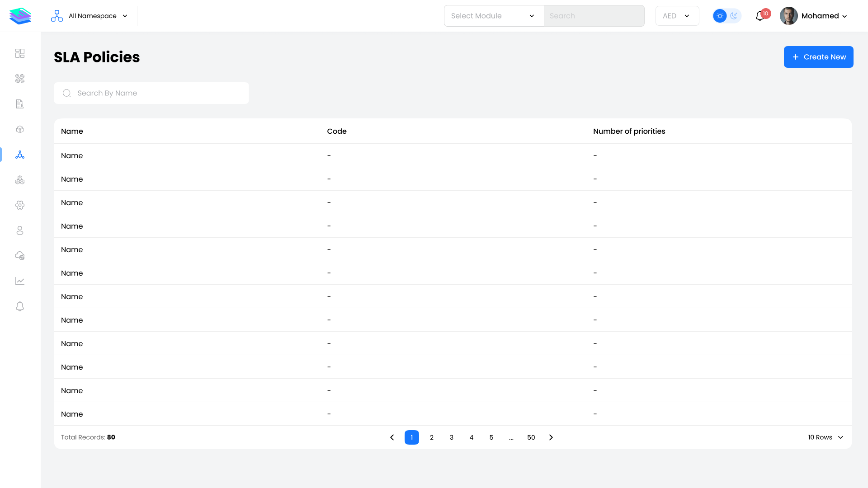
Task: Open the document report icon in sidebar
Action: [x=20, y=104]
